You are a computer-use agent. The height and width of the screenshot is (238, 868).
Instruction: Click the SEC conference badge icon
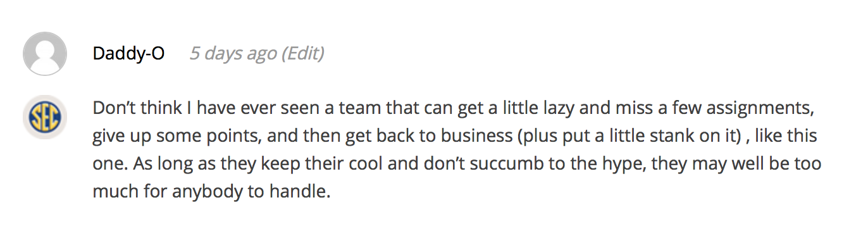(45, 116)
